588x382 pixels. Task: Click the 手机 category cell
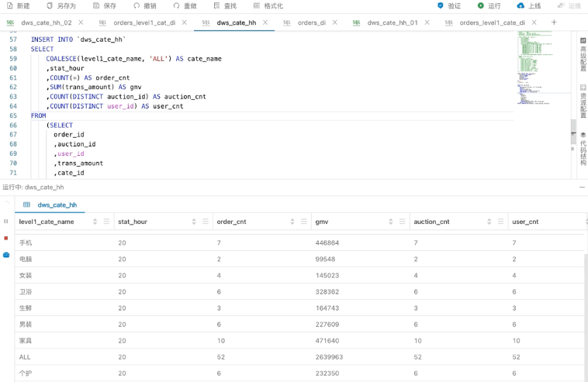tap(26, 243)
